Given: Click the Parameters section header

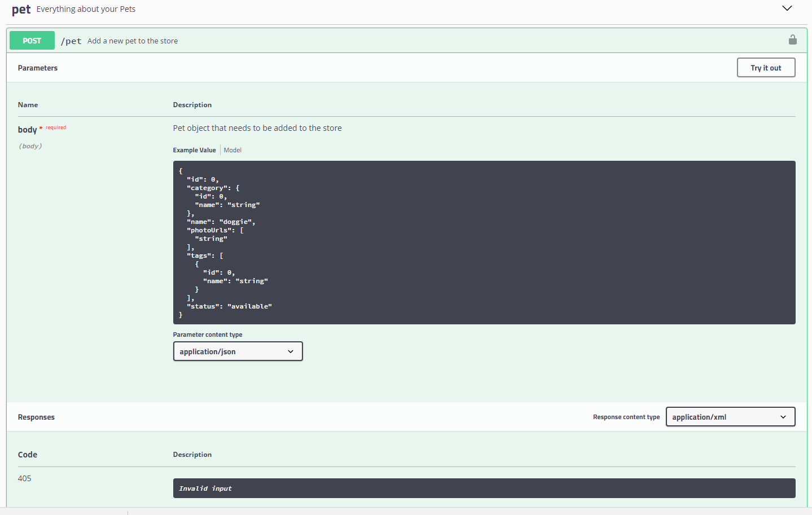Looking at the screenshot, I should pyautogui.click(x=37, y=67).
